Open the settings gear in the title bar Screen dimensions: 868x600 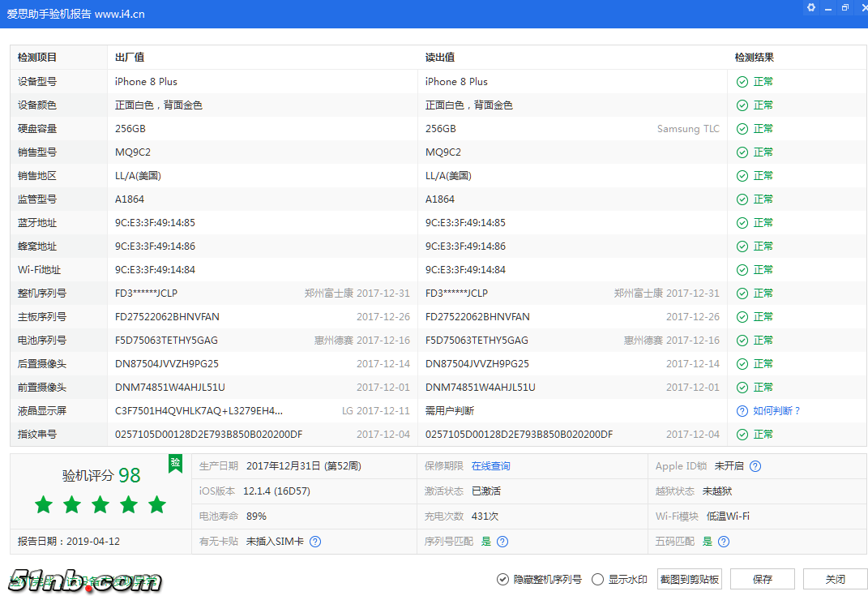(810, 7)
